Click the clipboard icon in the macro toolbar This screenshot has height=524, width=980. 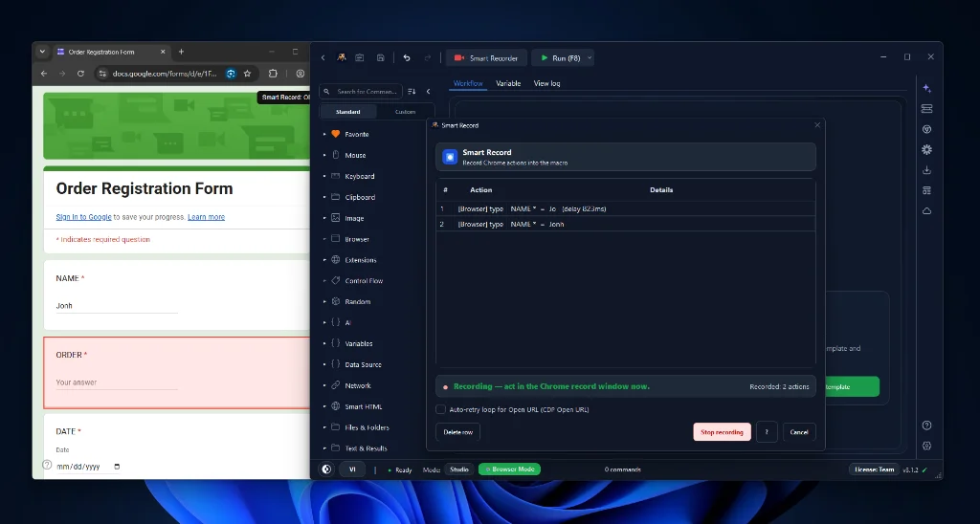[360, 57]
